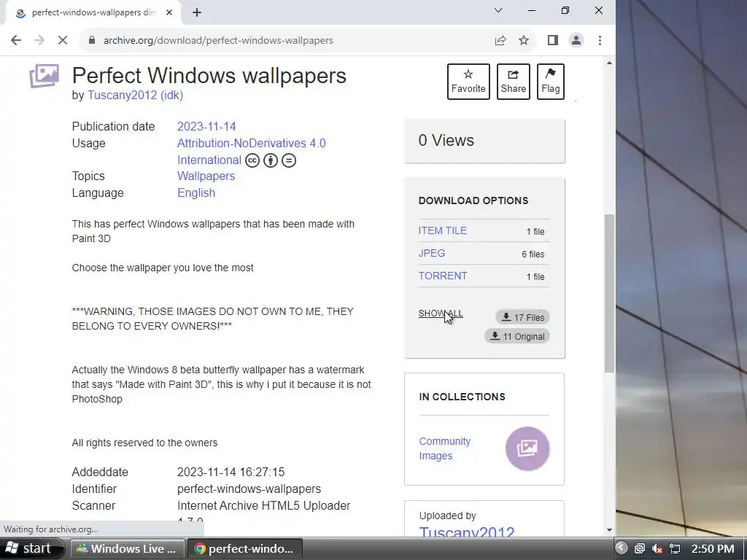Expand the JPEG download option

432,253
